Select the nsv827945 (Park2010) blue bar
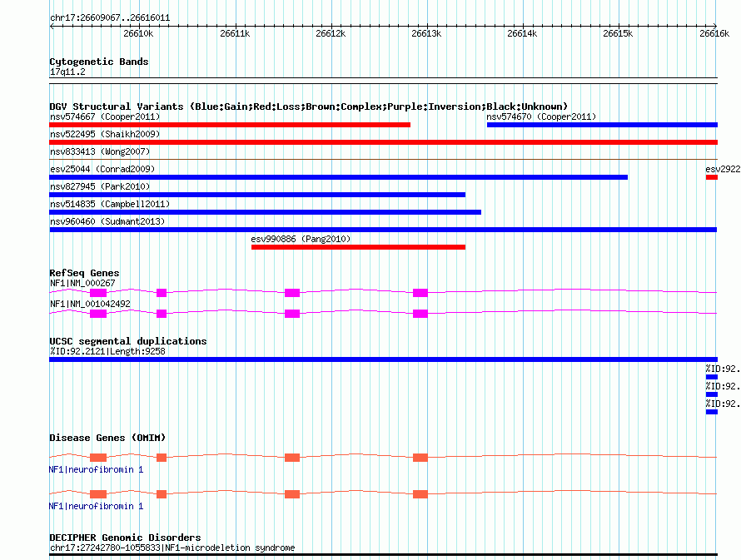Viewport: 741px width, 560px height. [257, 195]
